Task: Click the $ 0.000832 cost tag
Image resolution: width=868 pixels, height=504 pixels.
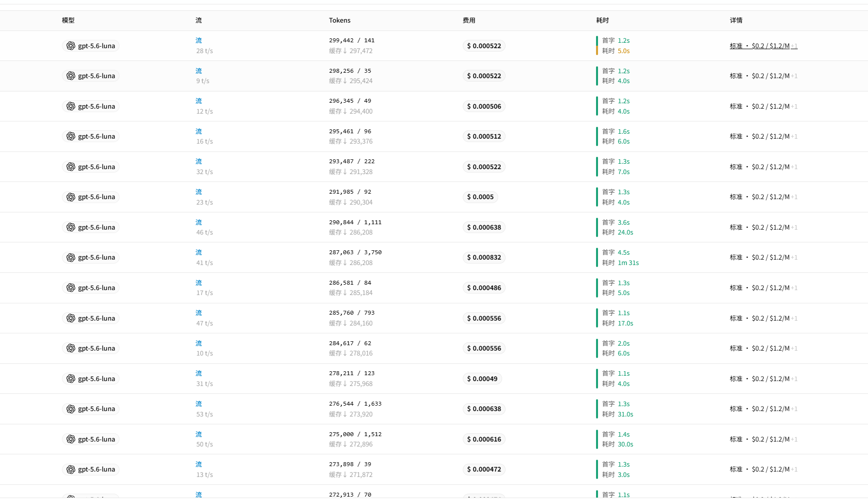Action: tap(484, 257)
